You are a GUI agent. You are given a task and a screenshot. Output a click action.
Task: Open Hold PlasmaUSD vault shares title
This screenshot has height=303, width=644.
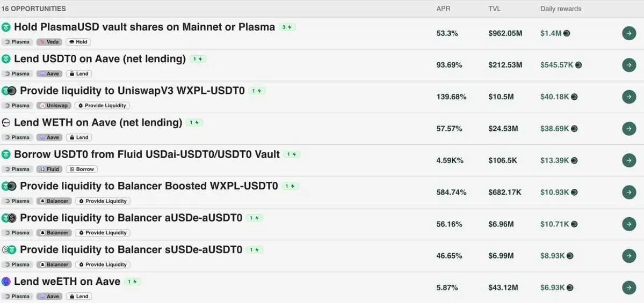point(144,27)
